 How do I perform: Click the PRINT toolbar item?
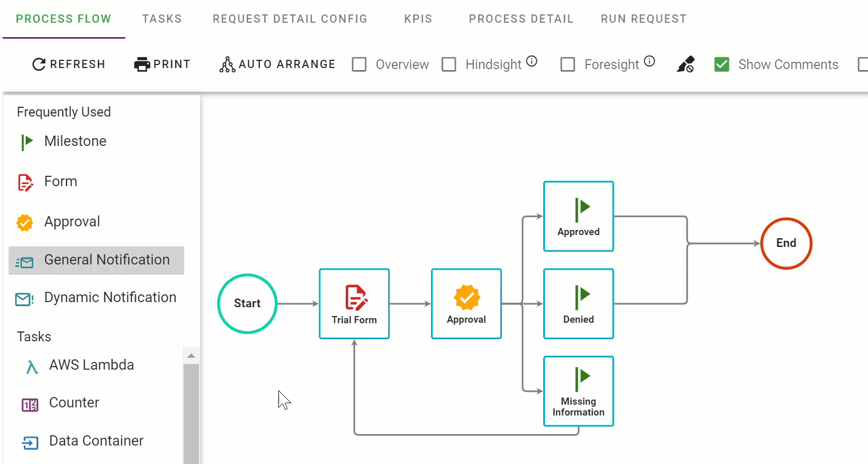162,64
